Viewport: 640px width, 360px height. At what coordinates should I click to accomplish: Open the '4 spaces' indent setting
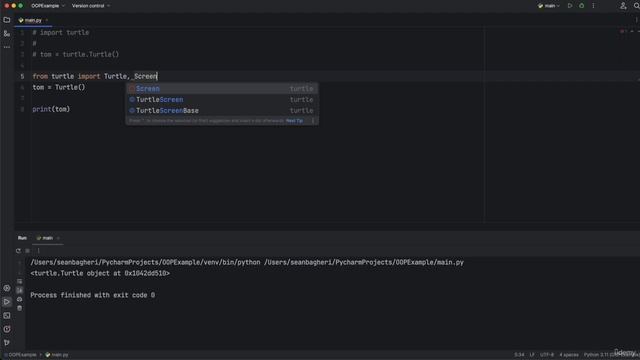569,355
